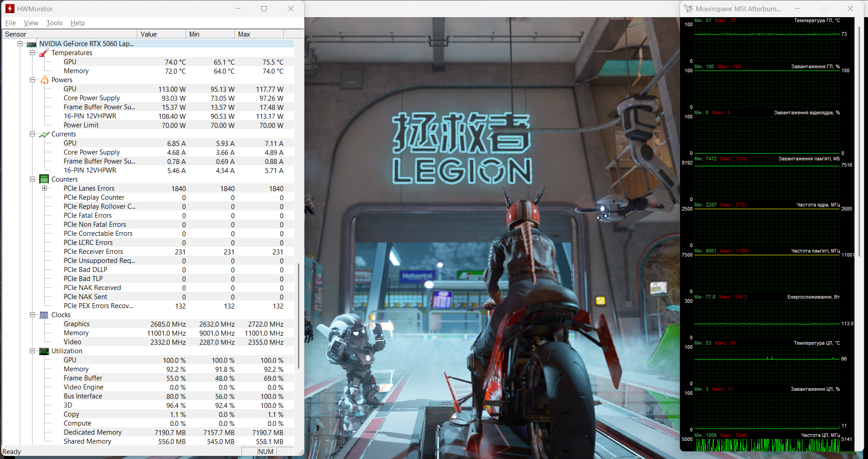Open the File menu
Image resolution: width=868 pixels, height=459 pixels.
tap(10, 23)
